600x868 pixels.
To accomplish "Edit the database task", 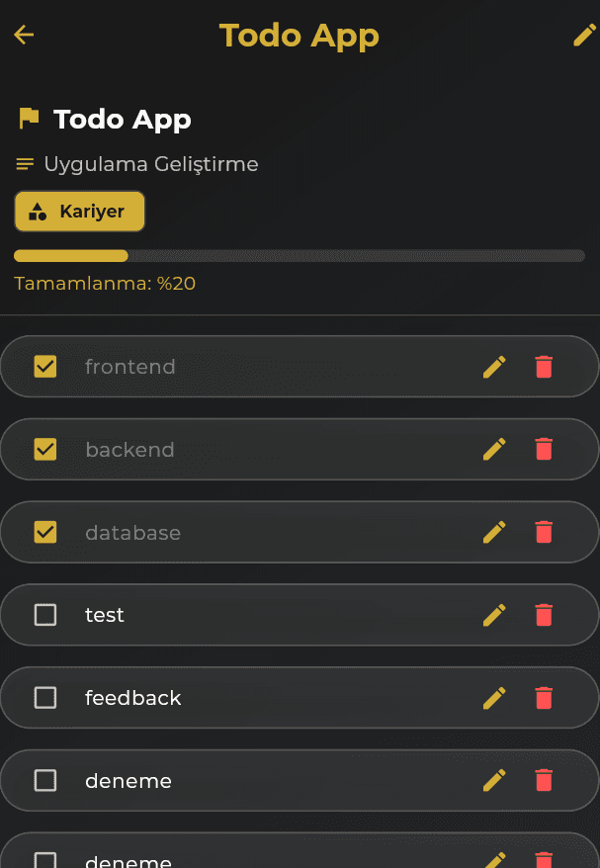I will (493, 532).
